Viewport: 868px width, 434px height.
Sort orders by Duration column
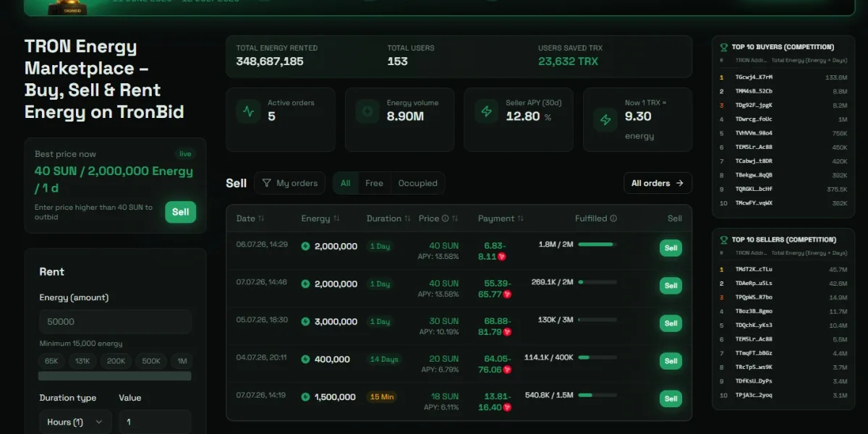coord(388,218)
